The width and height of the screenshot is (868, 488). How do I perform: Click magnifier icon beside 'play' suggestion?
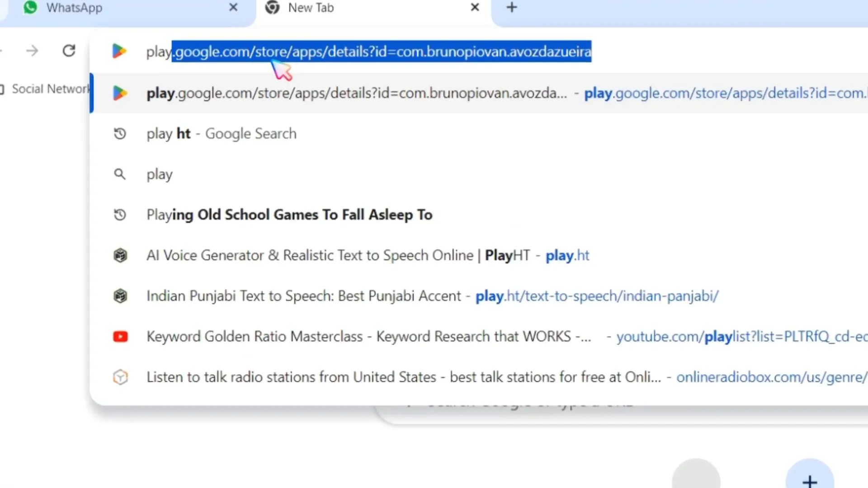120,174
